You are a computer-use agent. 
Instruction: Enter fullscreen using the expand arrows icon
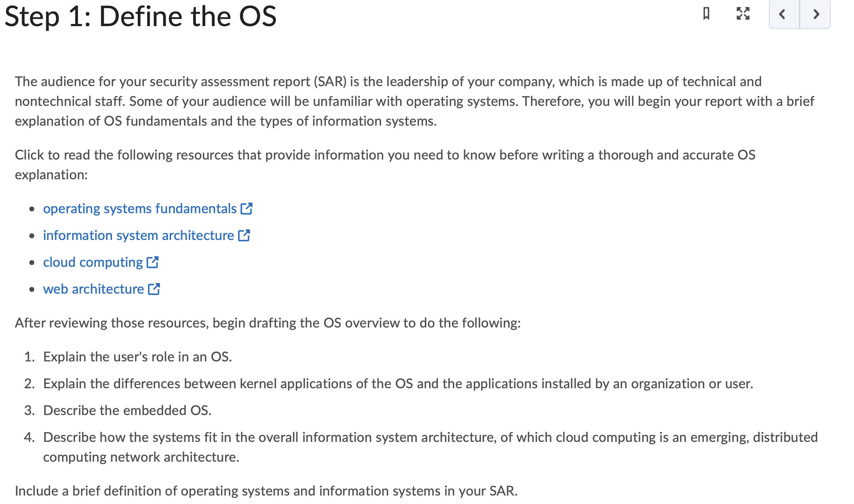(743, 14)
